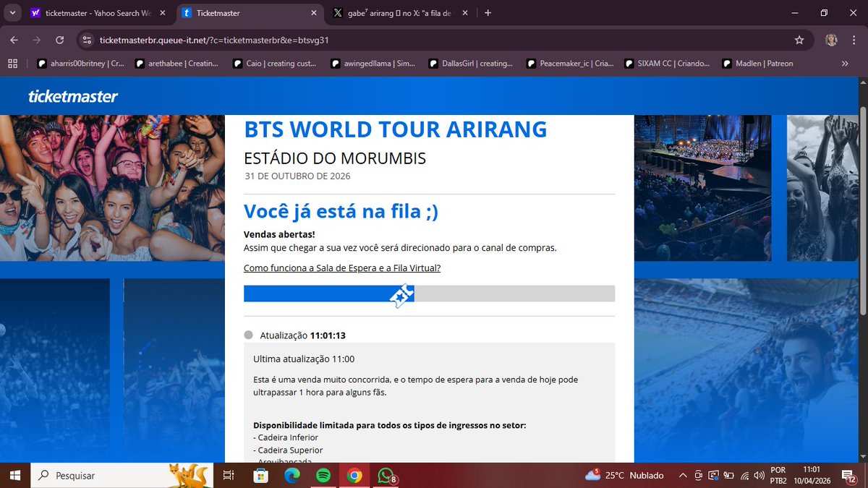Open a new browser tab
Screen dimensions: 868x488
(488, 13)
